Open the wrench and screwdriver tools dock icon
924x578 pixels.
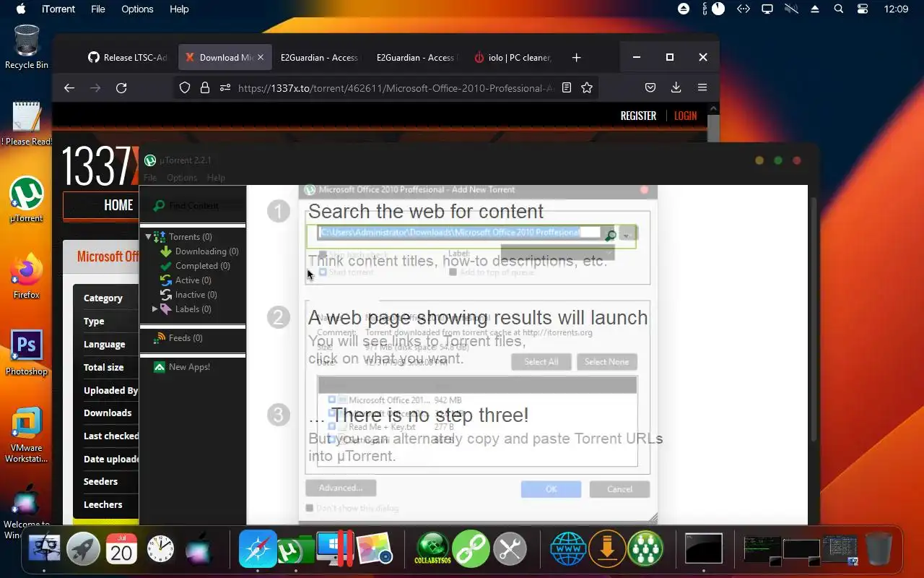coord(510,550)
